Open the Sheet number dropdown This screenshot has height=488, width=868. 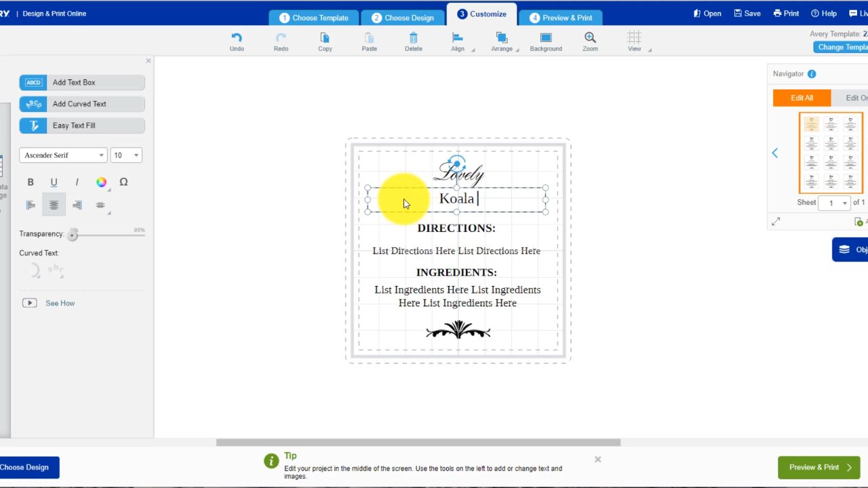click(x=834, y=203)
